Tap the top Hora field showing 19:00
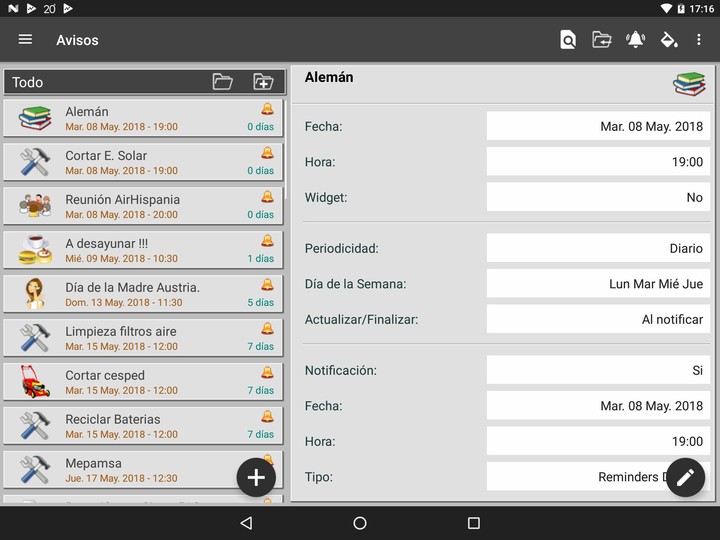 click(x=598, y=162)
